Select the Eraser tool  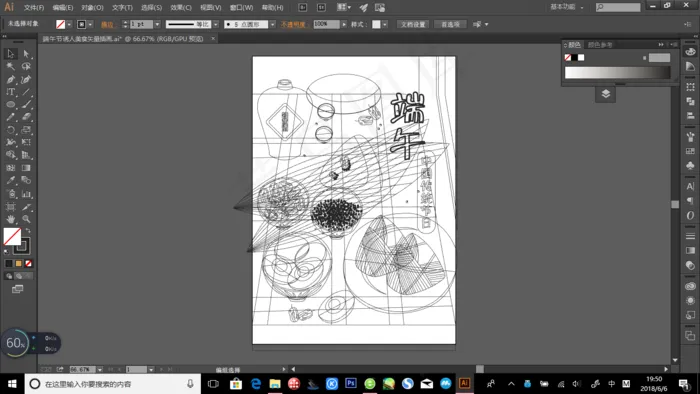[x=26, y=117]
